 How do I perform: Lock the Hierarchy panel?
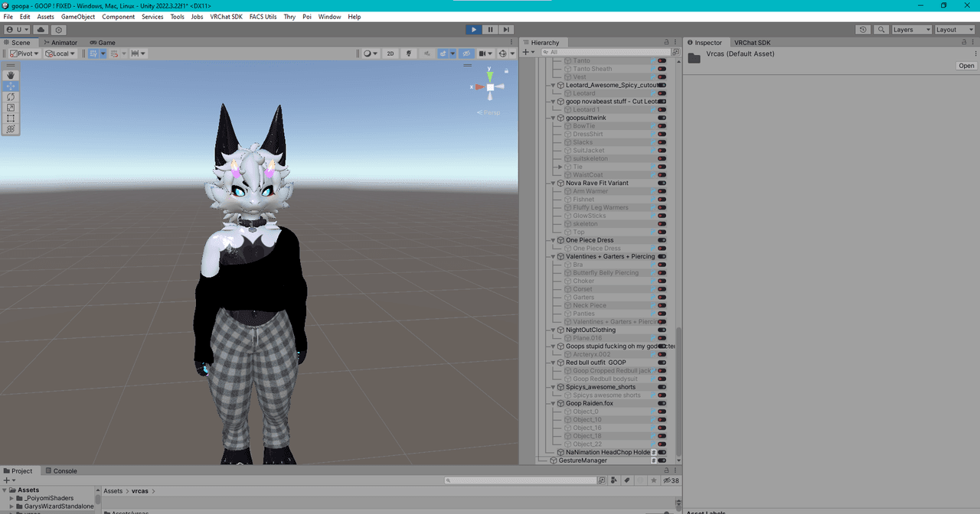coord(667,43)
